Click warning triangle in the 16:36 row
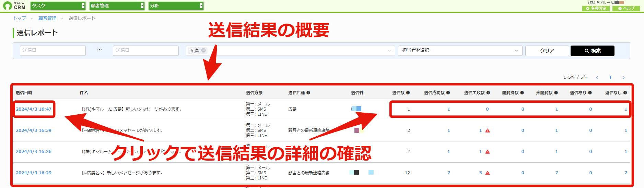The height and width of the screenshot is (188, 644). point(488,152)
